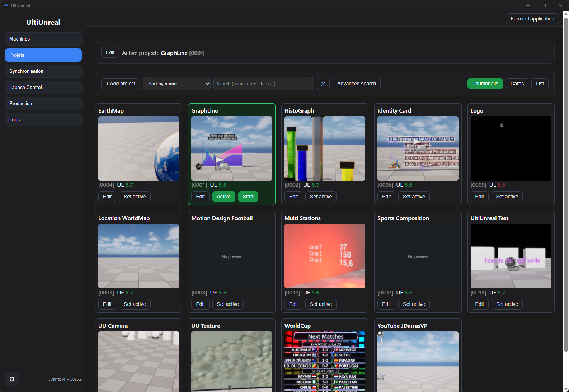
Task: Switch to List view
Action: click(540, 84)
